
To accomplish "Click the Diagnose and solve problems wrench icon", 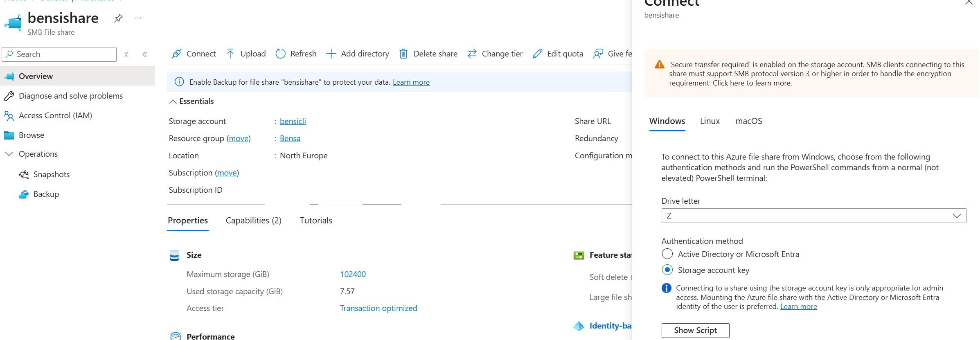I will coord(9,96).
